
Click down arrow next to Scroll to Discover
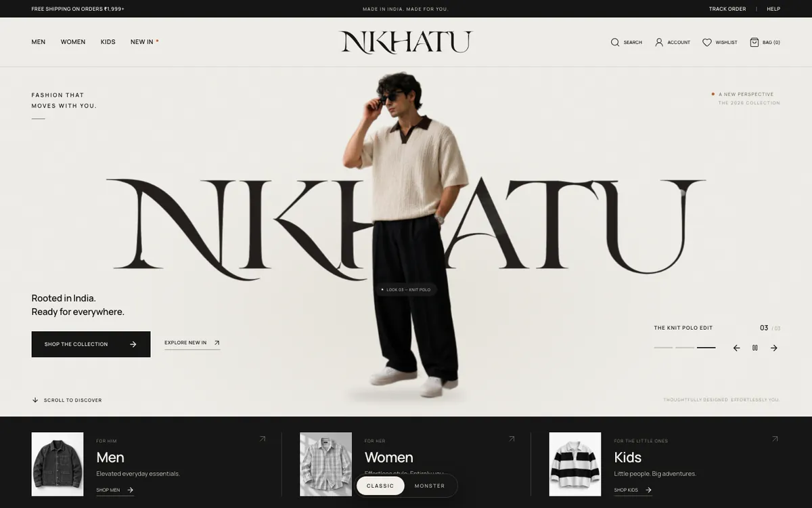35,400
